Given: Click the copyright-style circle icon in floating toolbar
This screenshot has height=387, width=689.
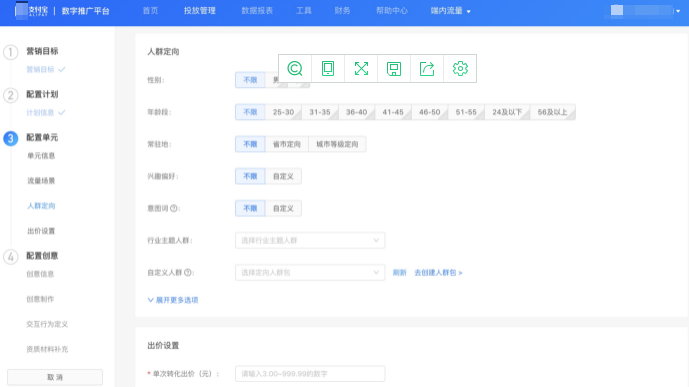Looking at the screenshot, I should pos(295,69).
